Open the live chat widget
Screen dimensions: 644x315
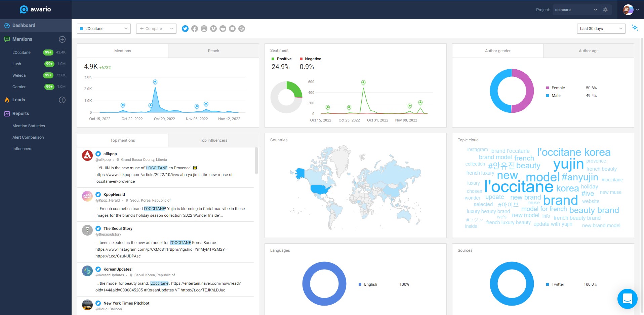click(x=628, y=299)
